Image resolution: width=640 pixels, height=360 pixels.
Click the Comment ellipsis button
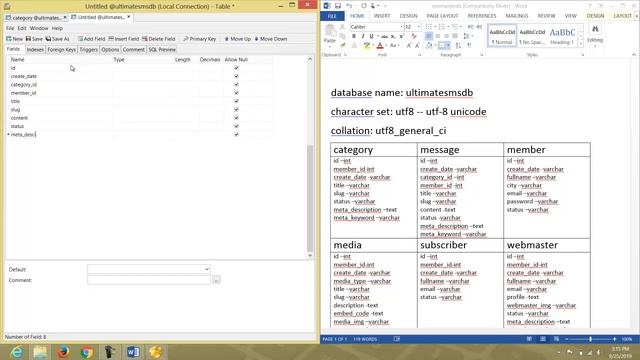[x=216, y=280]
